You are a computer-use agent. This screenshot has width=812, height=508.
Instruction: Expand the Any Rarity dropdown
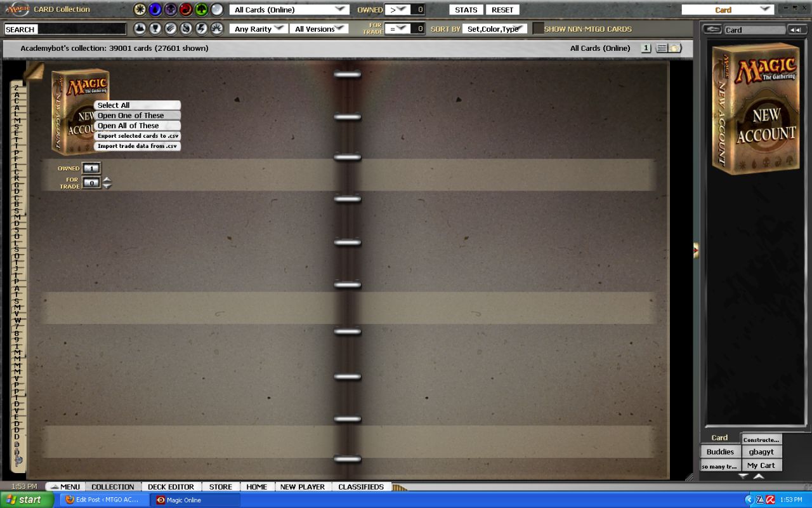pyautogui.click(x=258, y=29)
